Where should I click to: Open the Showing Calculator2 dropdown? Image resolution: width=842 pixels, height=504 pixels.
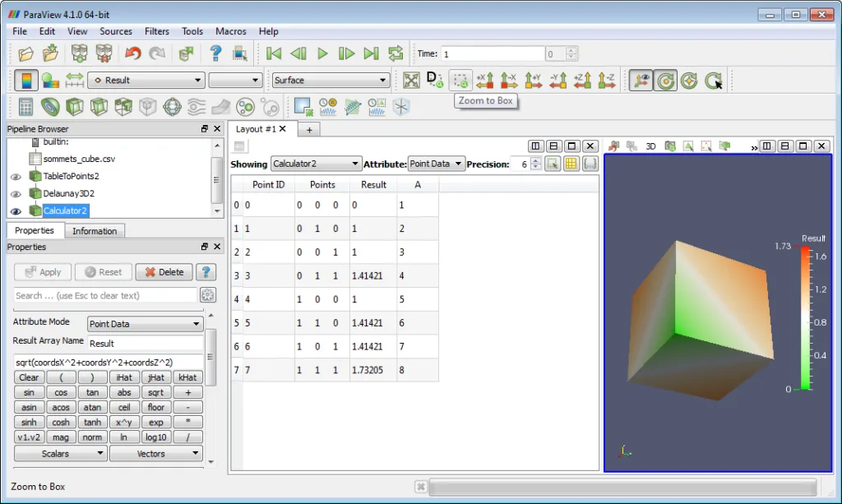pyautogui.click(x=315, y=164)
